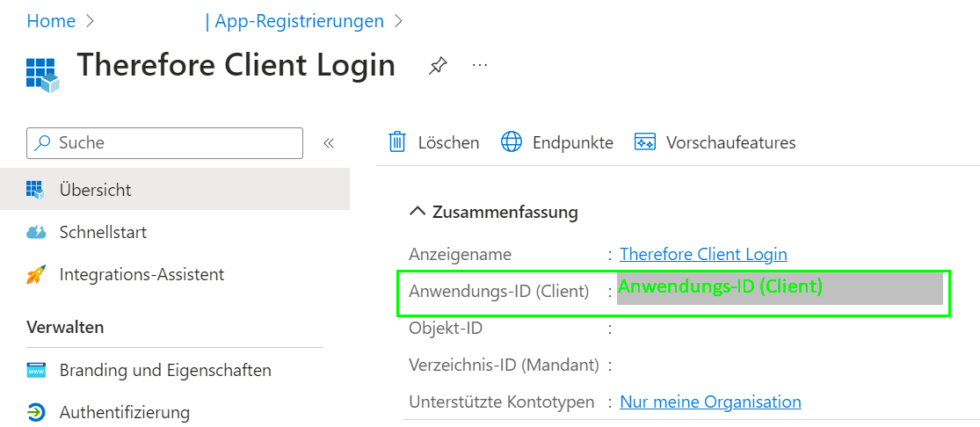
Task: Go to App-Registrierungen breadcrumb
Action: pyautogui.click(x=300, y=21)
